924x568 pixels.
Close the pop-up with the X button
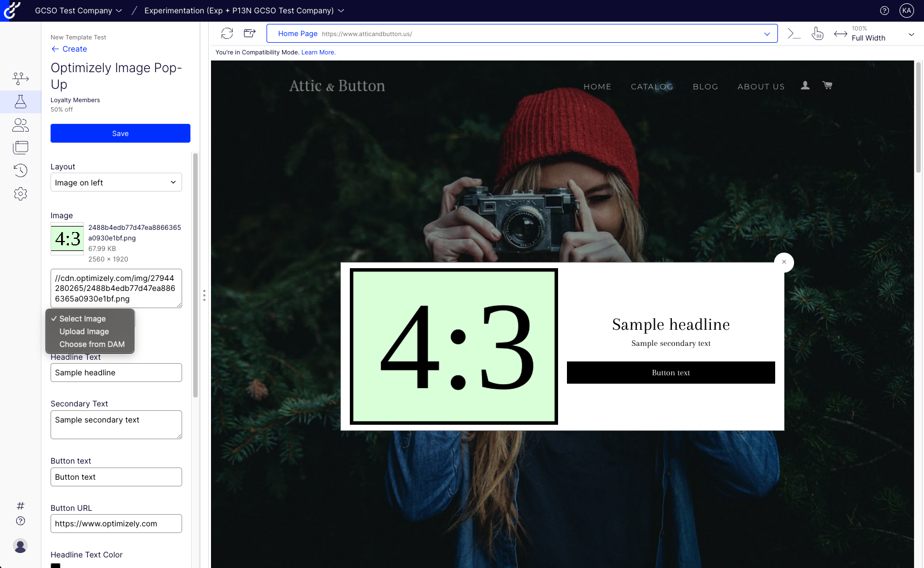[784, 262]
